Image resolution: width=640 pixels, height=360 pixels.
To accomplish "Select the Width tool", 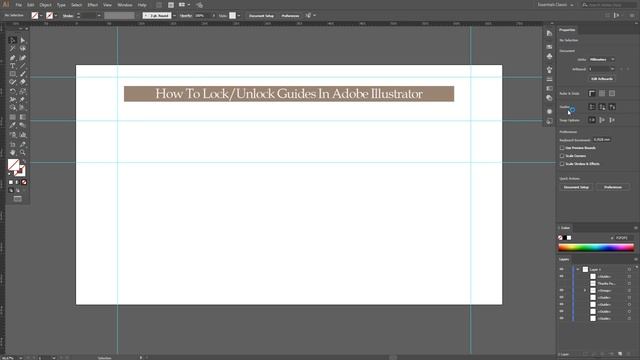I will [13, 99].
